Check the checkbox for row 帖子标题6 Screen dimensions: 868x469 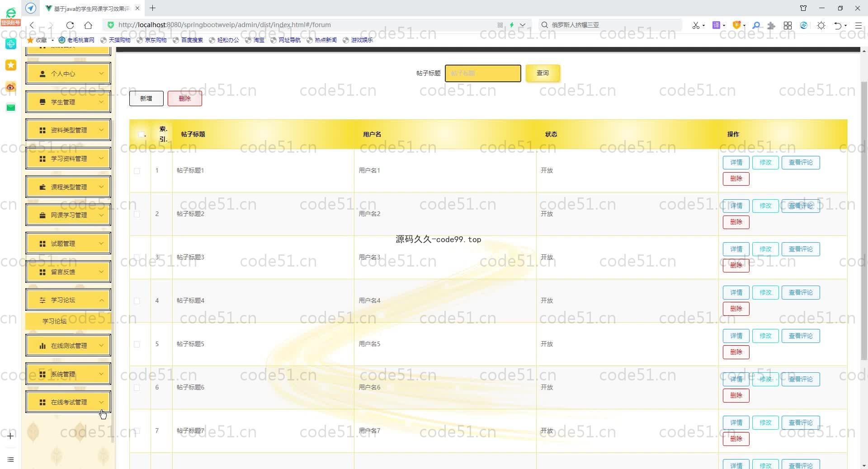137,388
